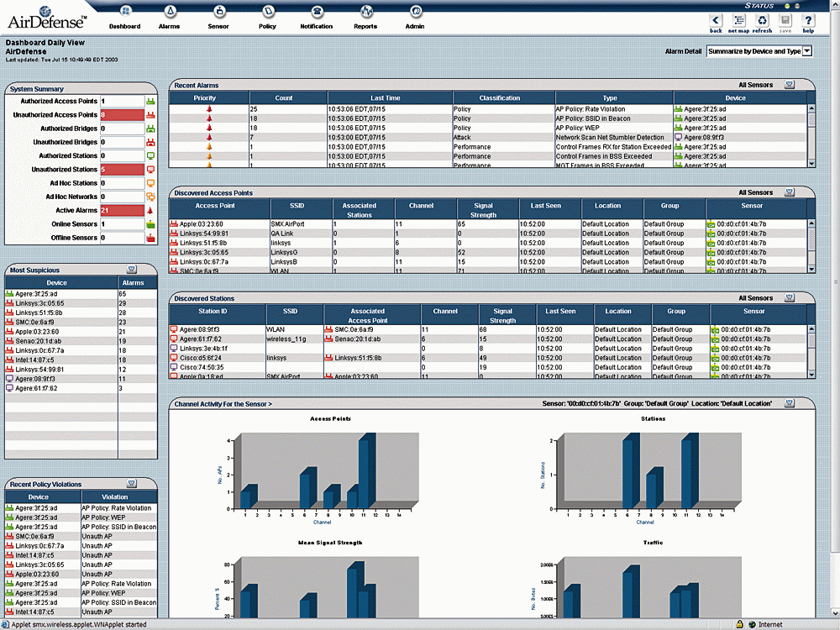The width and height of the screenshot is (840, 630).
Task: Sort Recent Alarms by the Count column
Action: pos(284,98)
